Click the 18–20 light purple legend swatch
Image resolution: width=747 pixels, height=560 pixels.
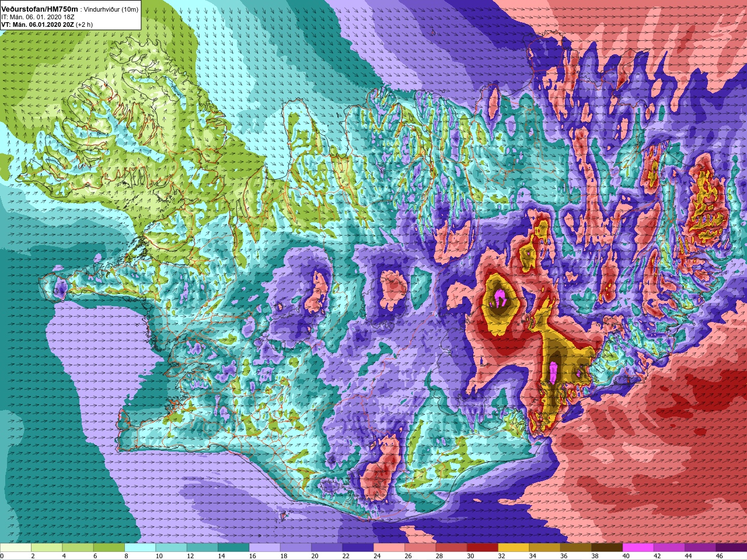tap(296, 548)
